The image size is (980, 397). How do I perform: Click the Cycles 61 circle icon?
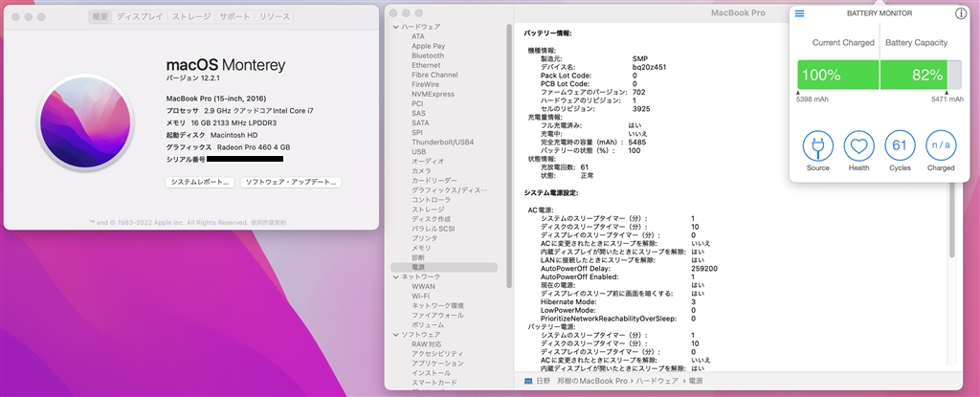900,146
